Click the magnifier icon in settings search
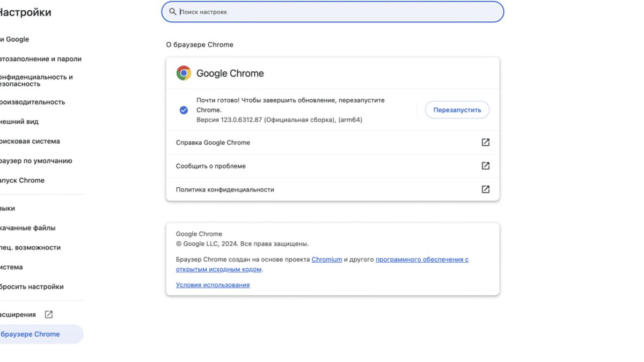 click(172, 11)
